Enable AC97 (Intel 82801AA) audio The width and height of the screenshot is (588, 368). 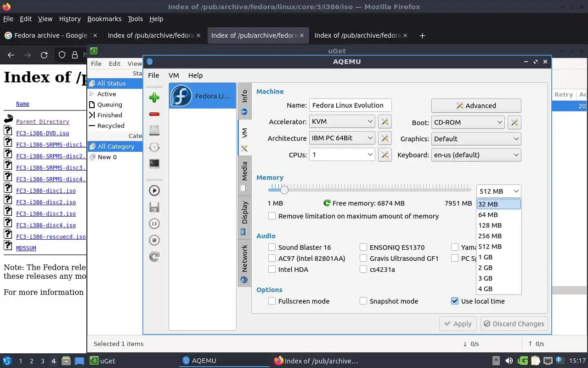pos(272,258)
